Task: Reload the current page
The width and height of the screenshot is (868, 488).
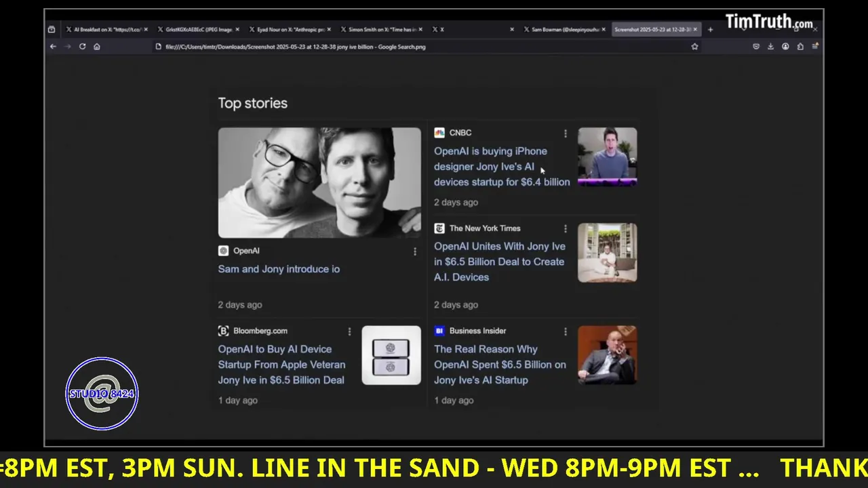Action: (x=82, y=47)
